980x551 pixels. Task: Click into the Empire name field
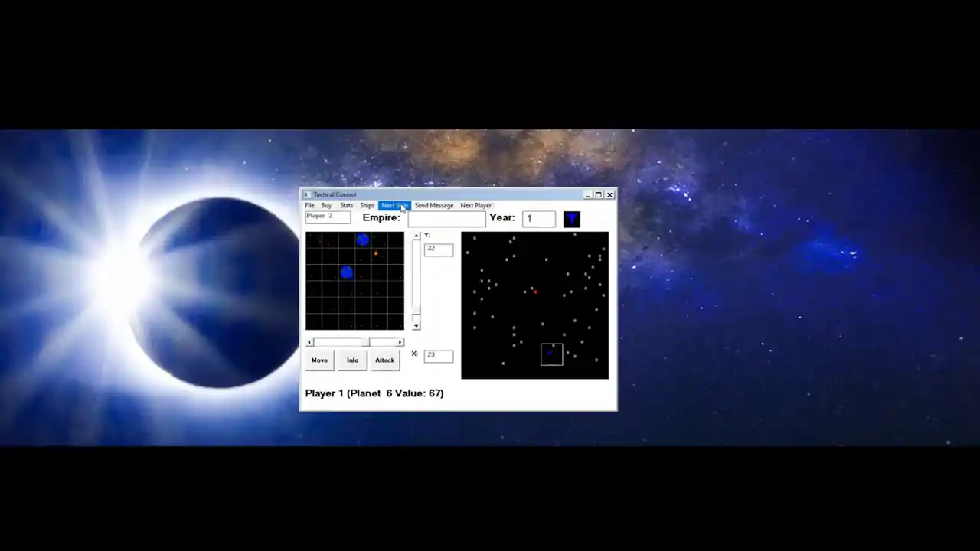click(447, 219)
